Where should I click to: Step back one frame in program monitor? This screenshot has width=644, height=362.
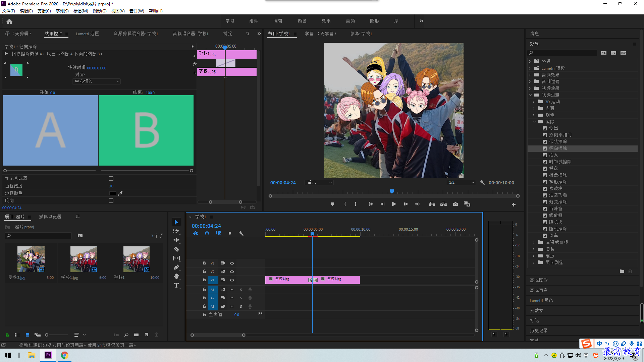tap(382, 204)
